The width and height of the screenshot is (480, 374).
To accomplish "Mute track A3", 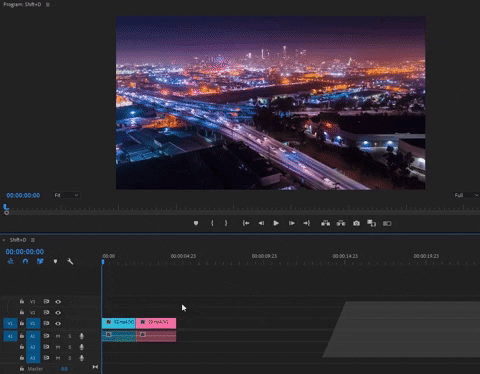I will click(x=58, y=358).
